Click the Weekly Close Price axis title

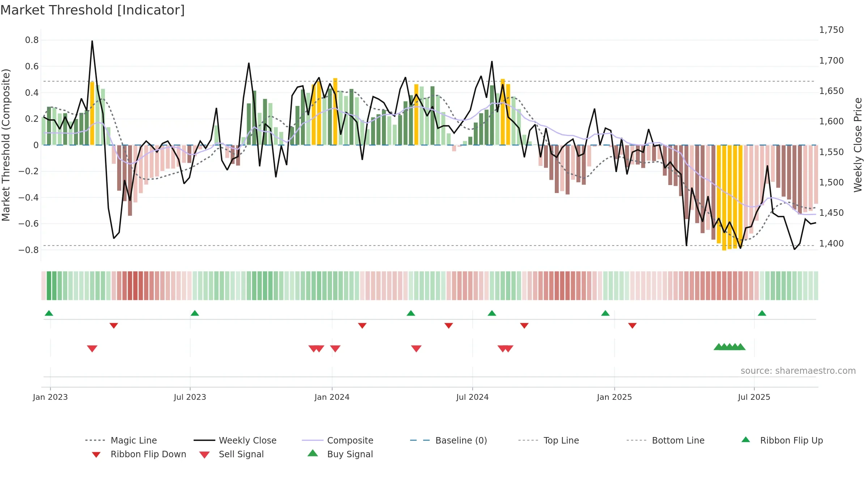coord(858,145)
